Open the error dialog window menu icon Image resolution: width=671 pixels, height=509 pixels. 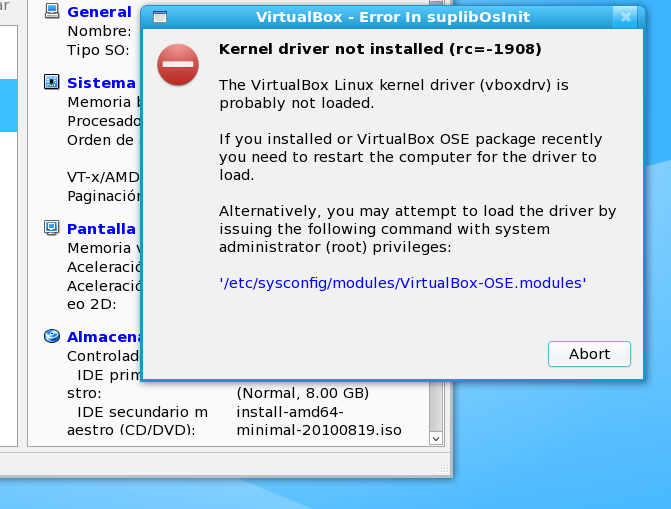(x=160, y=17)
